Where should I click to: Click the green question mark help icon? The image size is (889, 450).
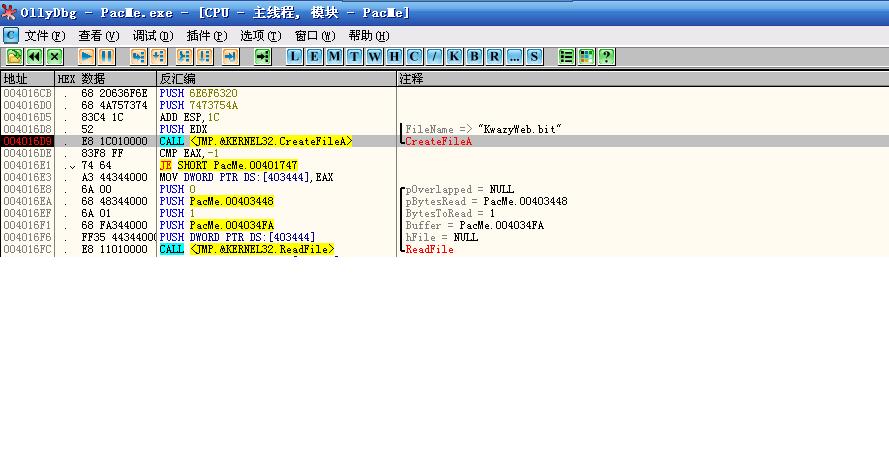point(607,56)
